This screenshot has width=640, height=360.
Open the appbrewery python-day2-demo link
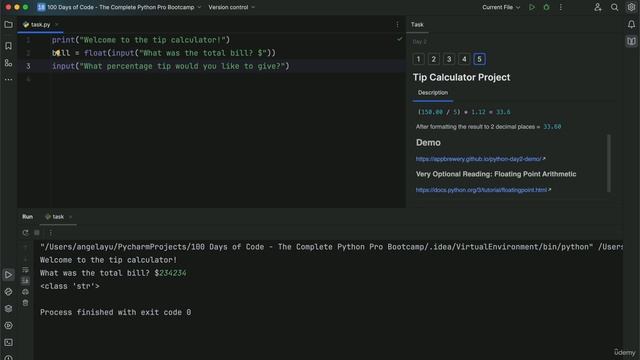click(x=480, y=159)
